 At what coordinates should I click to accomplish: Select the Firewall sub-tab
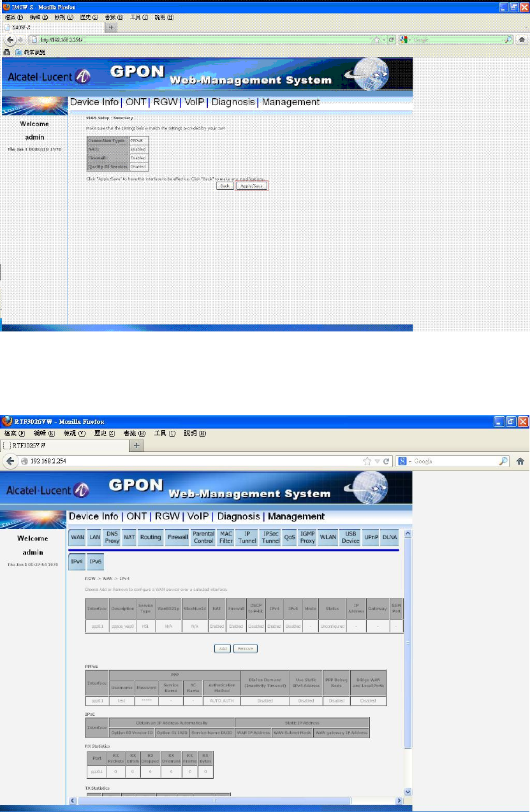177,537
